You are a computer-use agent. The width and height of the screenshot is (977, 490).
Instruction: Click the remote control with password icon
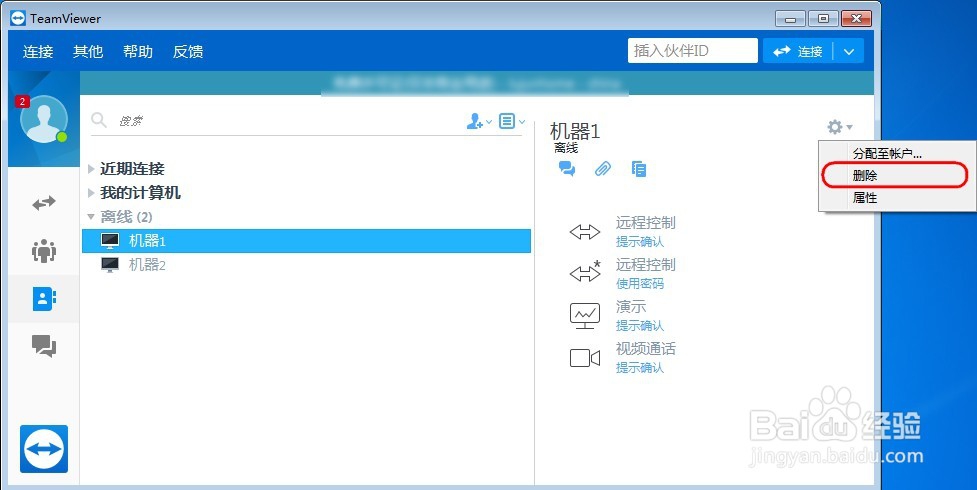585,272
